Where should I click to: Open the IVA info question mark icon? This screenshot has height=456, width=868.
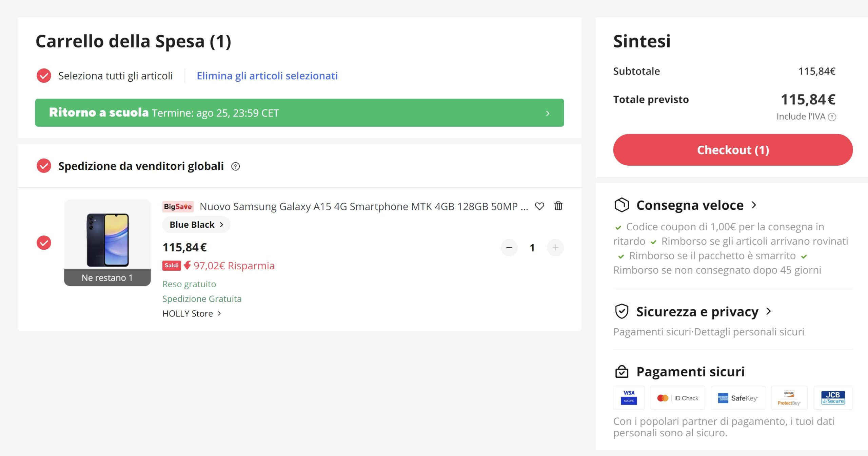coord(832,117)
